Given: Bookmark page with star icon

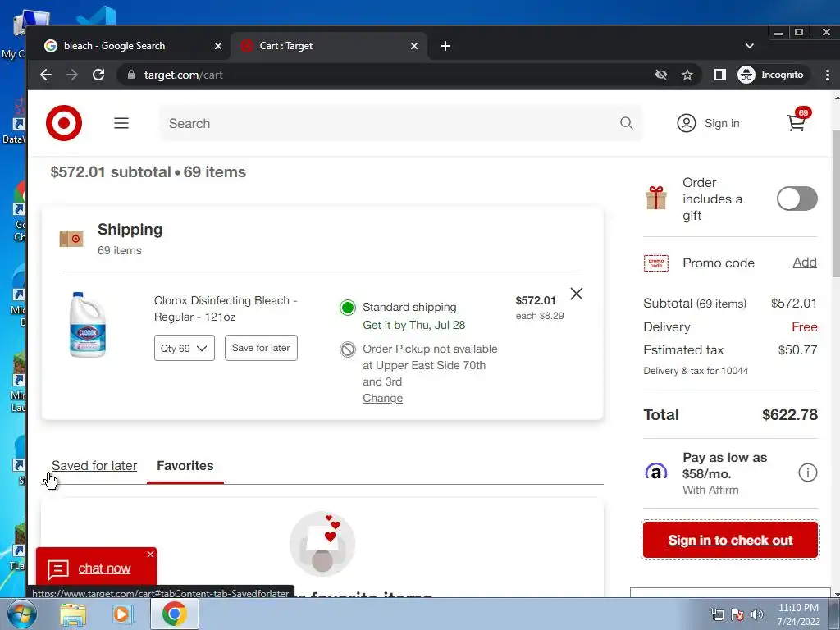Looking at the screenshot, I should coord(687,75).
